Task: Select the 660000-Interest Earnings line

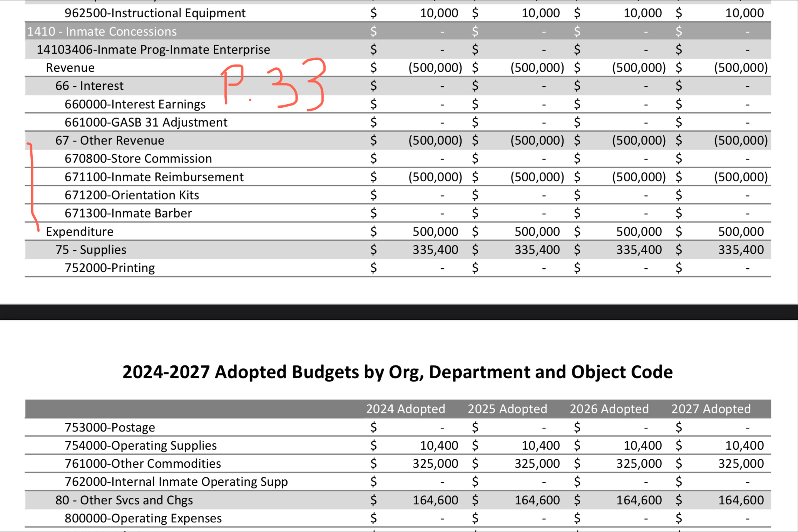Action: (135, 104)
